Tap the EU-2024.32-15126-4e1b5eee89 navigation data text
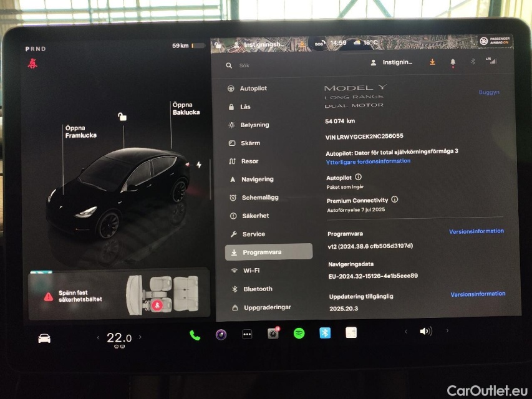This screenshot has height=399, width=532. 373,276
